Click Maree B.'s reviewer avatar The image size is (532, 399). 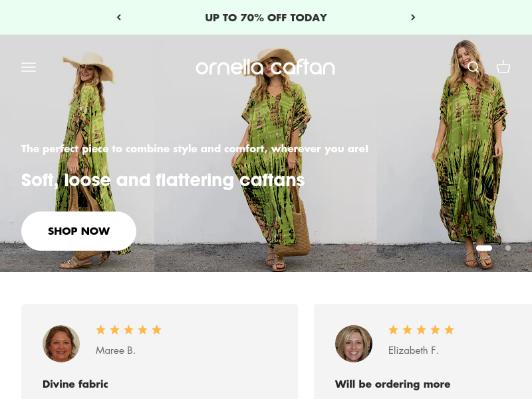(61, 344)
